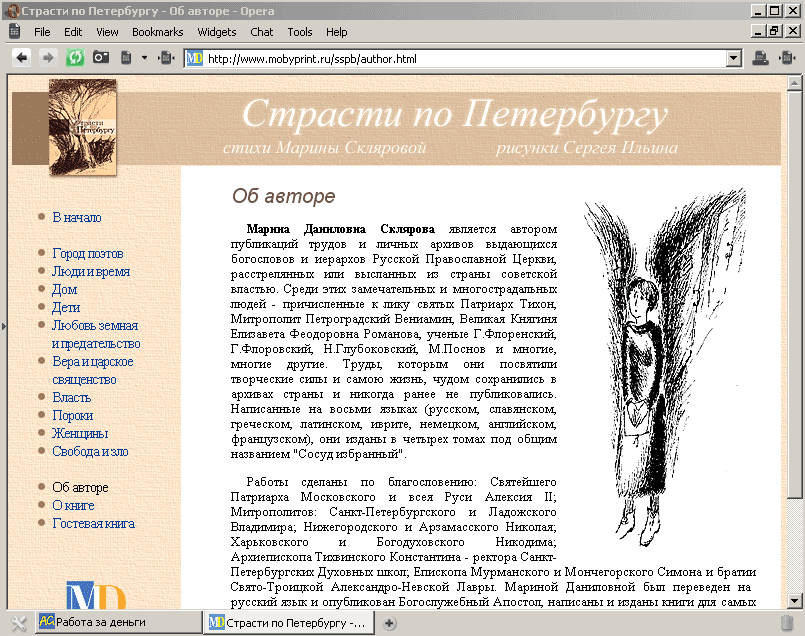Click the scrollbar down arrow
The image size is (805, 636).
coord(794,600)
